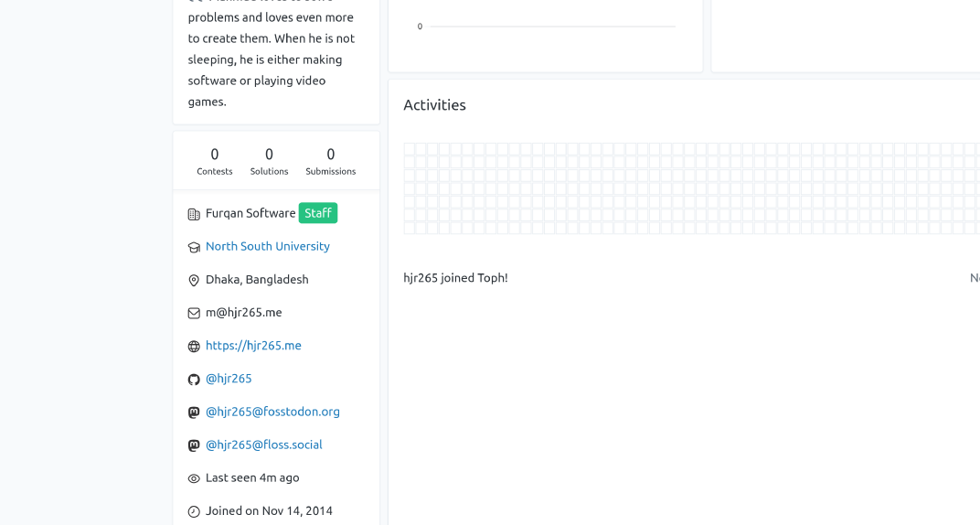980x525 pixels.
Task: Click the graduation cap university icon
Action: coord(194,247)
